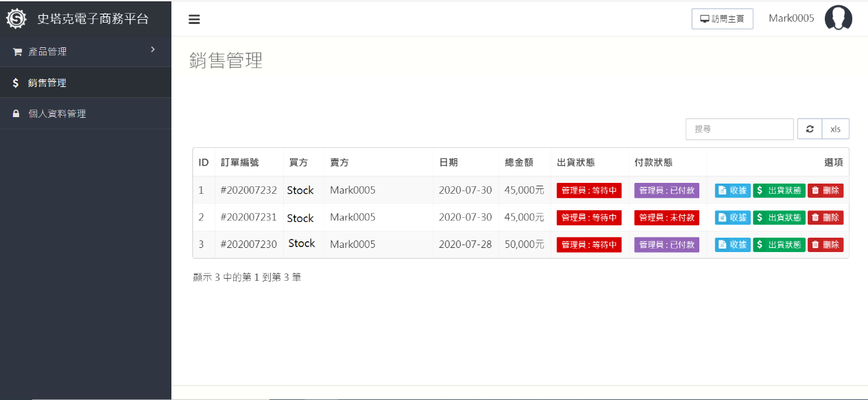Delete order #202007232 using 刪除 button
The width and height of the screenshot is (868, 400).
tap(825, 190)
